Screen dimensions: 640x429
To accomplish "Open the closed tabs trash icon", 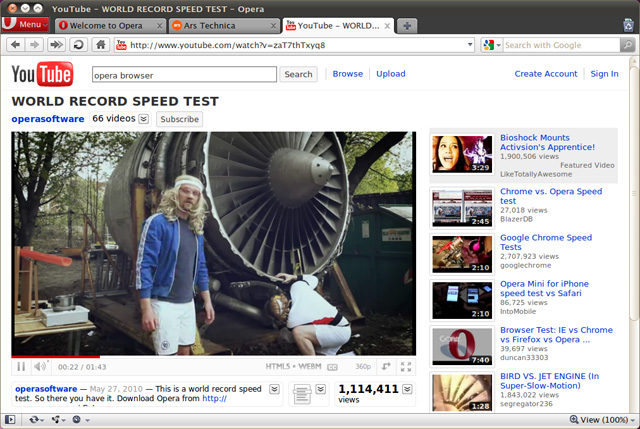I will [x=629, y=25].
